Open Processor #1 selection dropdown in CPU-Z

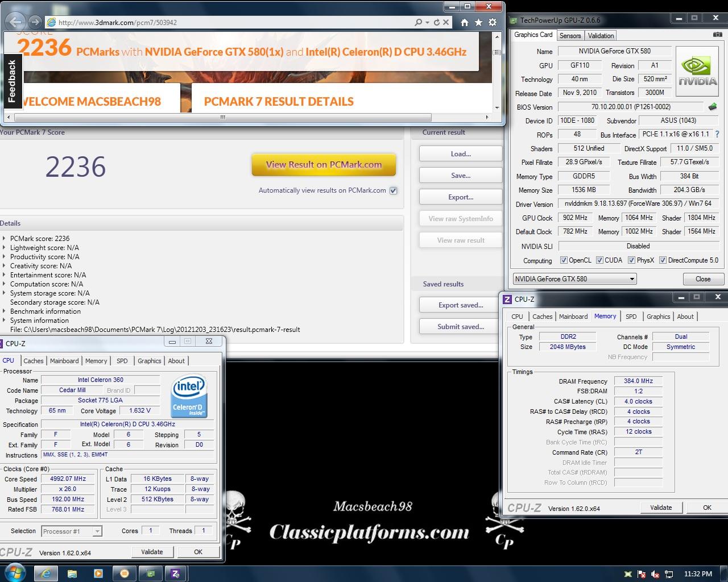tap(72, 531)
